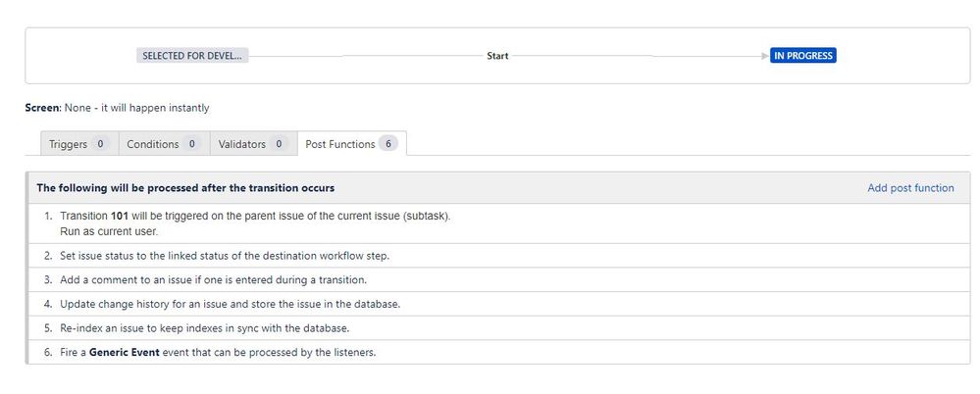Click the blue IN PROGRESS status lozenge

[x=803, y=56]
